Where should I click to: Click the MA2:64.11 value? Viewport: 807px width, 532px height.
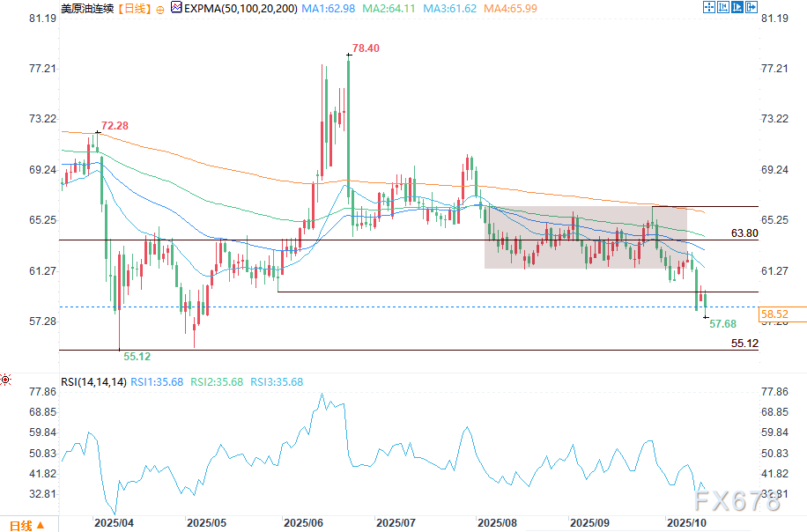[389, 9]
